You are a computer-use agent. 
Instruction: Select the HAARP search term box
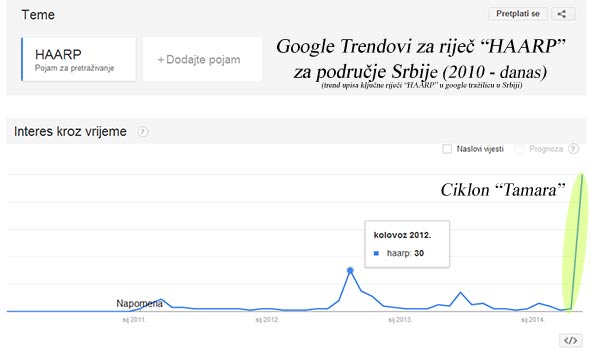(79, 59)
